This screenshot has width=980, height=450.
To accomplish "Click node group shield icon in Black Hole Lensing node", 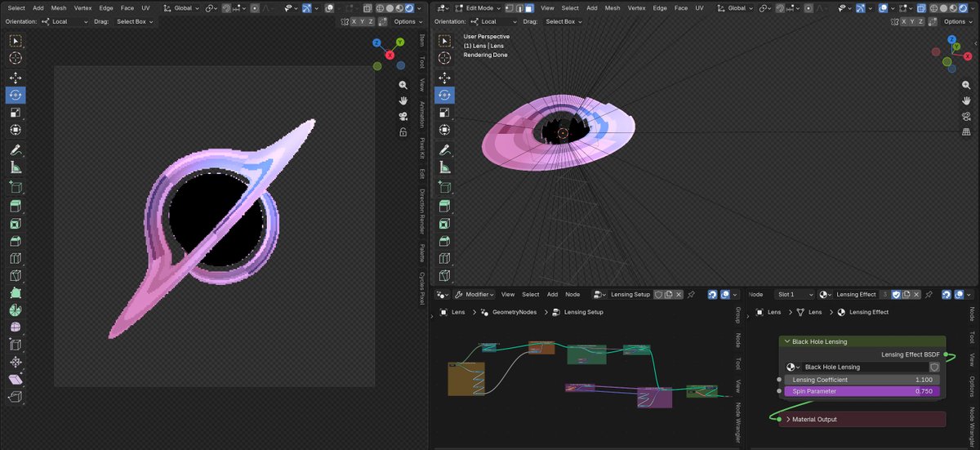I will pyautogui.click(x=933, y=368).
